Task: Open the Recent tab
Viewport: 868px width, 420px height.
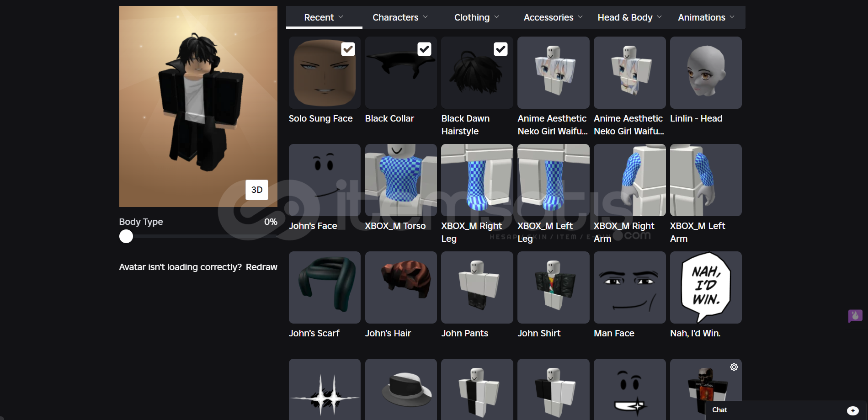Action: 324,17
